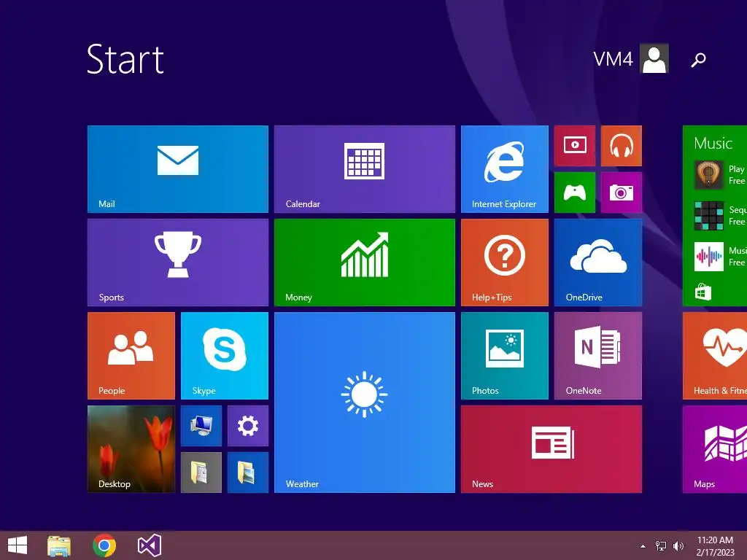Viewport: 747px width, 560px height.
Task: Open the Maps tile
Action: (715, 449)
